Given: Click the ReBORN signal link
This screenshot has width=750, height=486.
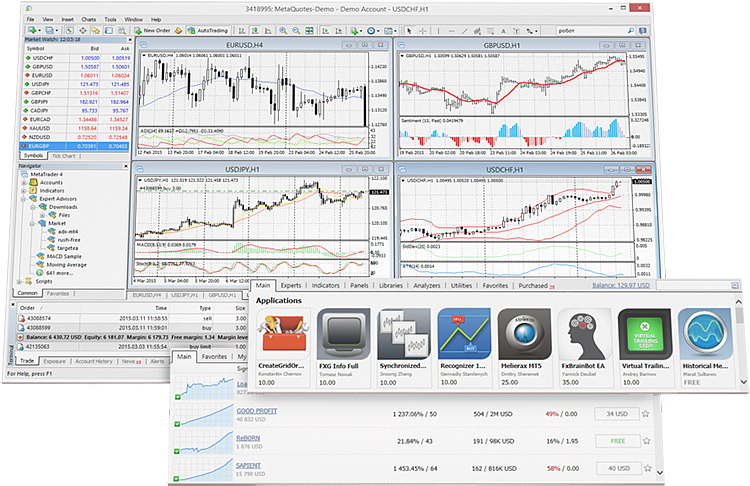Looking at the screenshot, I should coord(248,438).
